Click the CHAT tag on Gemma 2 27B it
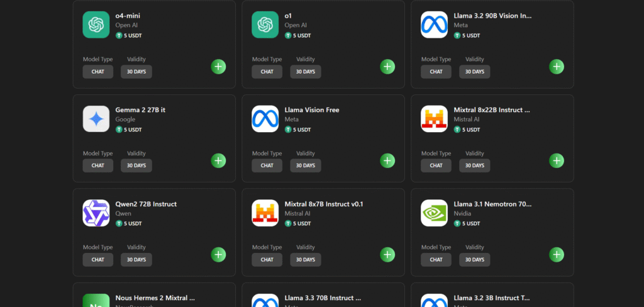This screenshot has height=307, width=644. (x=97, y=165)
